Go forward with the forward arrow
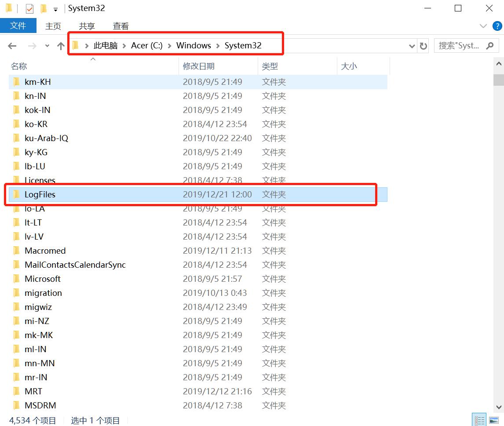Image resolution: width=504 pixels, height=426 pixels. coord(32,46)
